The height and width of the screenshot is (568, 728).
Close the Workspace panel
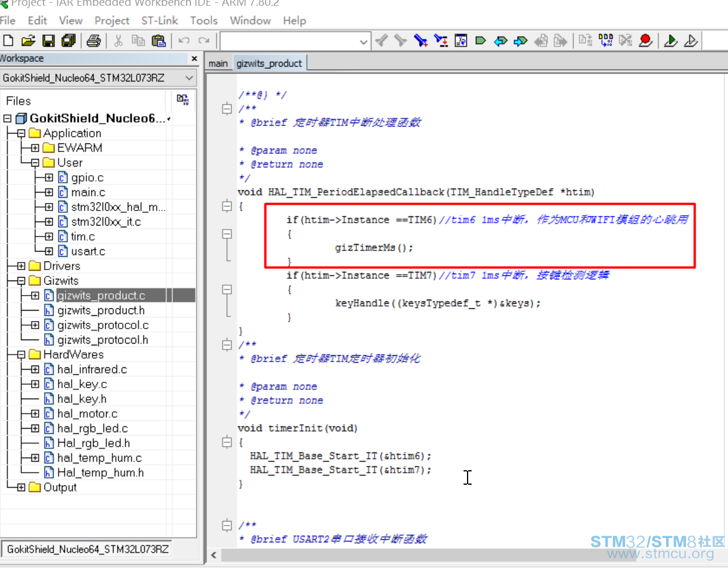tap(194, 58)
